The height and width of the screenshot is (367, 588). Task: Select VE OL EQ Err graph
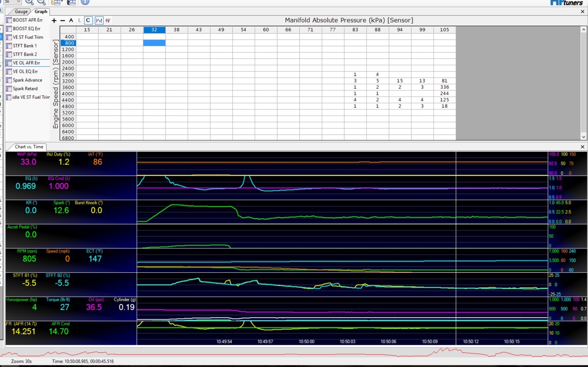28,71
